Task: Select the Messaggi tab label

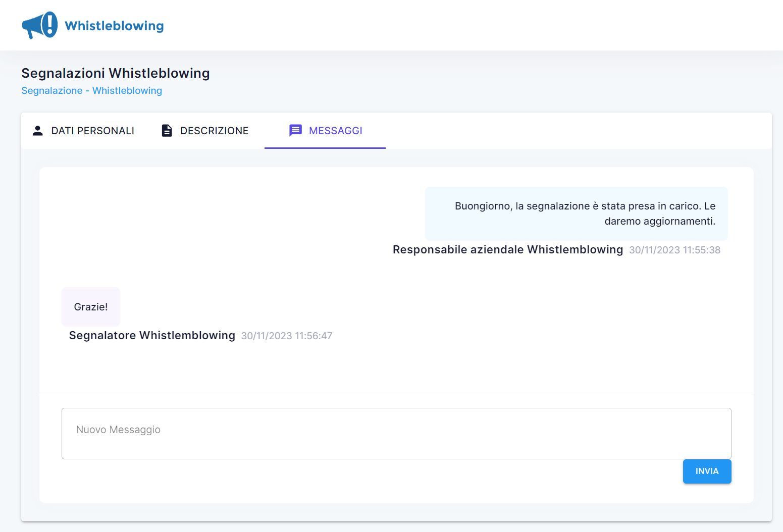Action: pos(335,131)
